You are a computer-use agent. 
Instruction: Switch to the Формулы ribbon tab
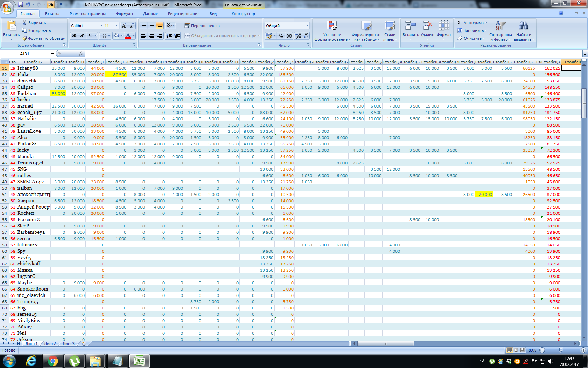tap(124, 14)
